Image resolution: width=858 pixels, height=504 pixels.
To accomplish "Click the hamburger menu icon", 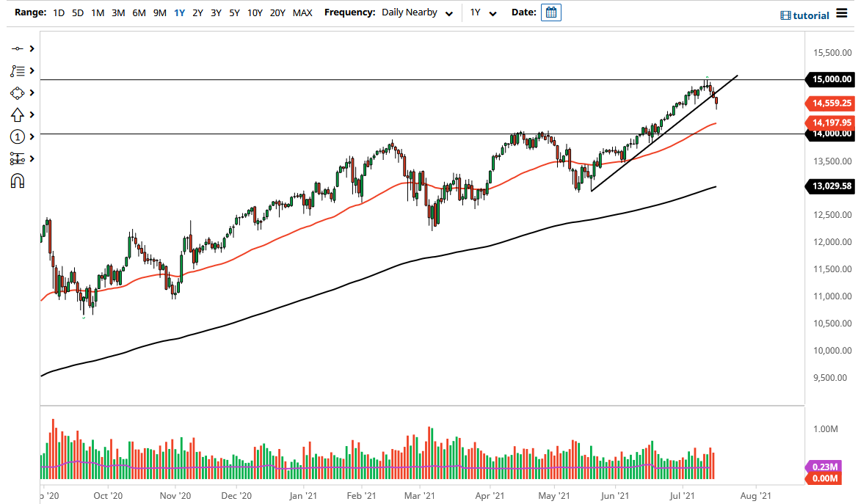I will coord(842,13).
